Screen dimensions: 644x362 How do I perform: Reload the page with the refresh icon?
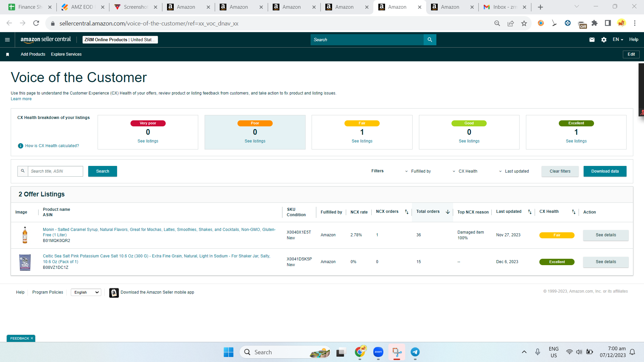(36, 23)
